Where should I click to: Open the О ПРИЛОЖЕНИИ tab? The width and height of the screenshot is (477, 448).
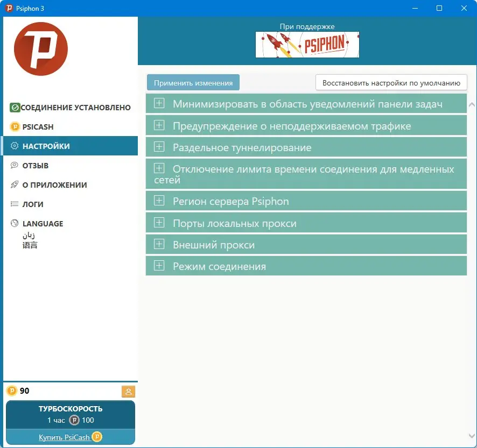coord(71,184)
